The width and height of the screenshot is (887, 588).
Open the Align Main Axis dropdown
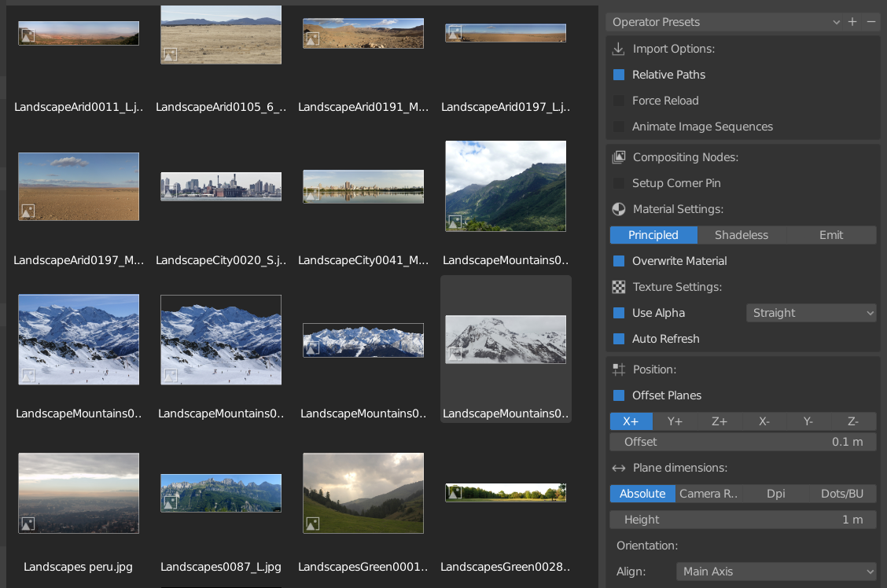click(x=776, y=571)
